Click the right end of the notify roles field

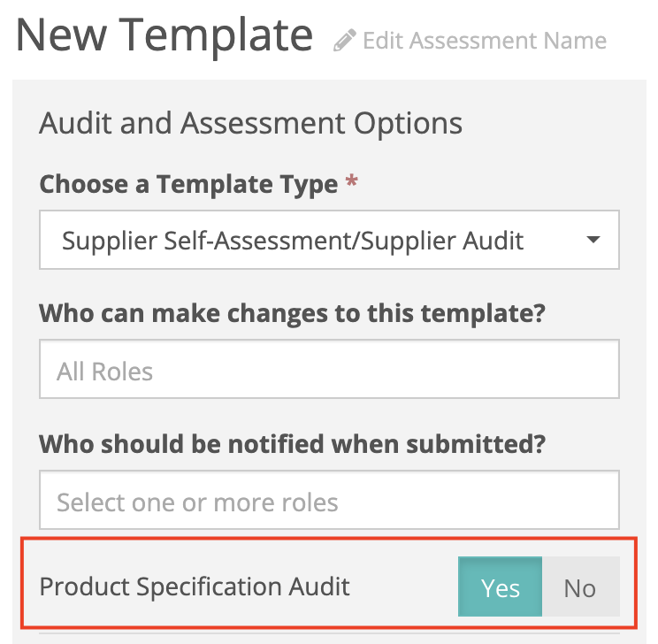(x=593, y=502)
